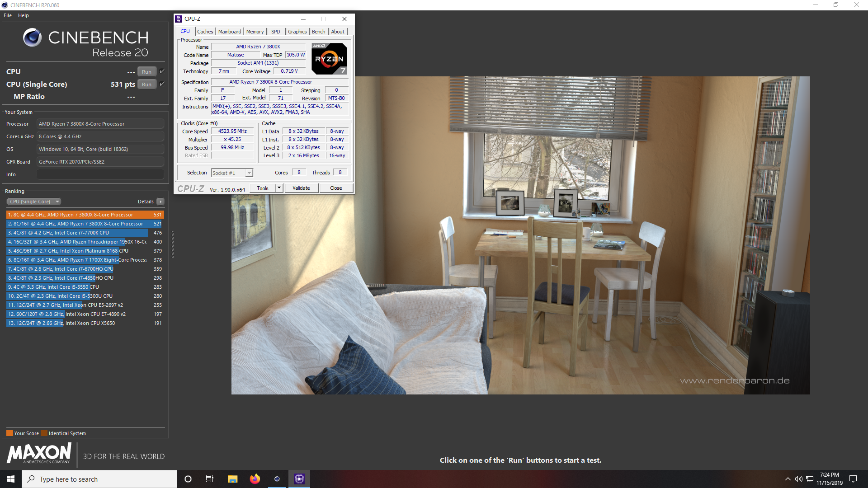Screen dimensions: 868x488
Task: Click the taskbar search box
Action: click(x=99, y=479)
